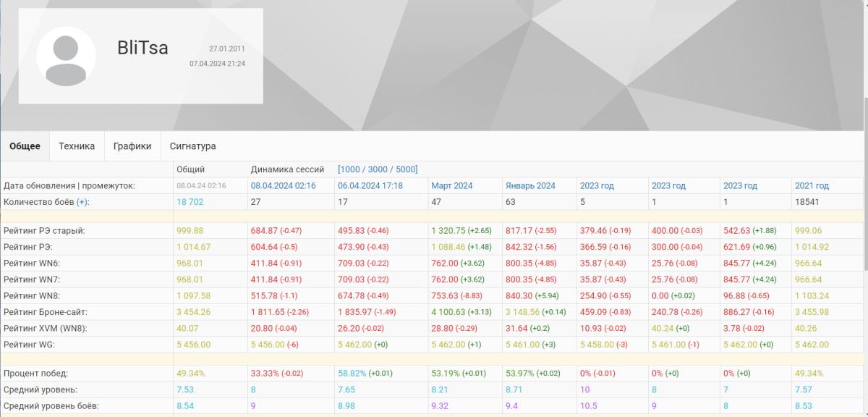The image size is (868, 417).
Task: Open the Общее tab
Action: [x=25, y=146]
